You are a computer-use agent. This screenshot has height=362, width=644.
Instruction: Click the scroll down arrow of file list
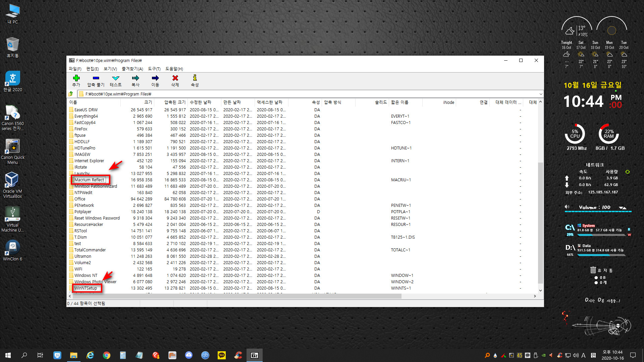click(x=540, y=291)
